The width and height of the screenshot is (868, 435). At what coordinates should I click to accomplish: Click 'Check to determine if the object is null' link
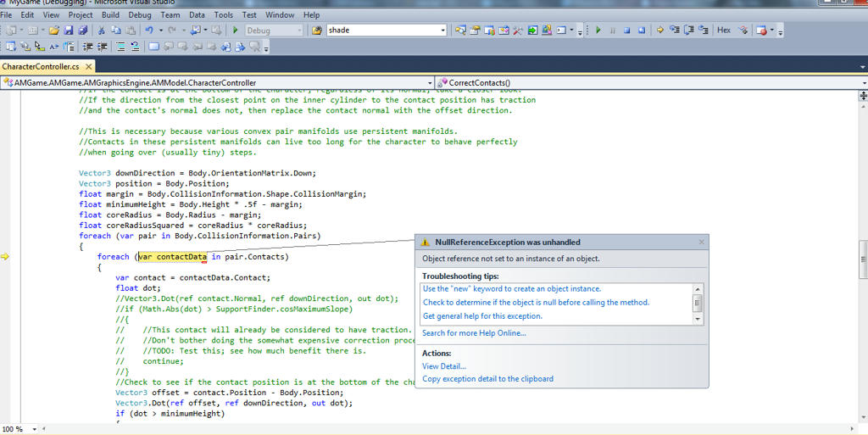click(x=536, y=302)
